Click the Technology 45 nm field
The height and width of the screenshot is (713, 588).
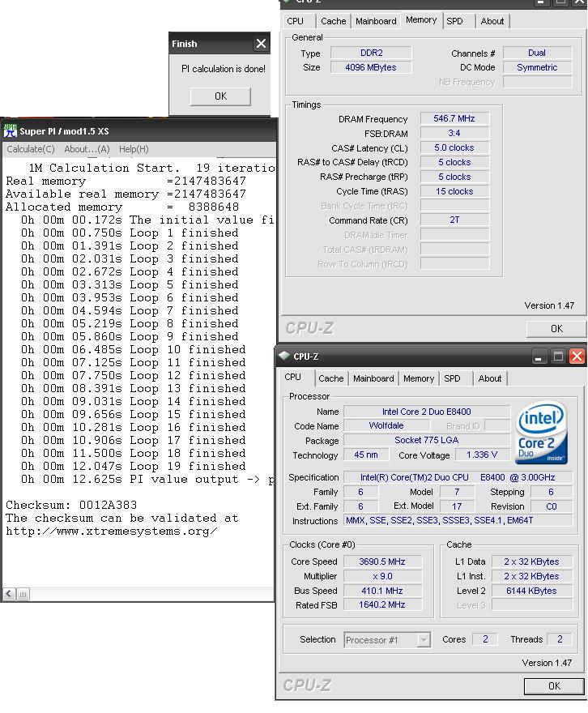pos(366,455)
